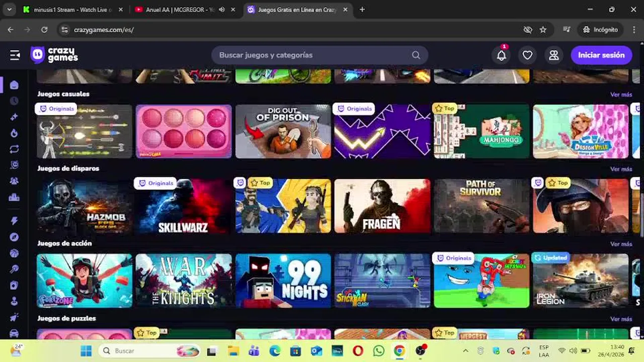Go back in browser history
This screenshot has width=644, height=362.
coord(11,30)
